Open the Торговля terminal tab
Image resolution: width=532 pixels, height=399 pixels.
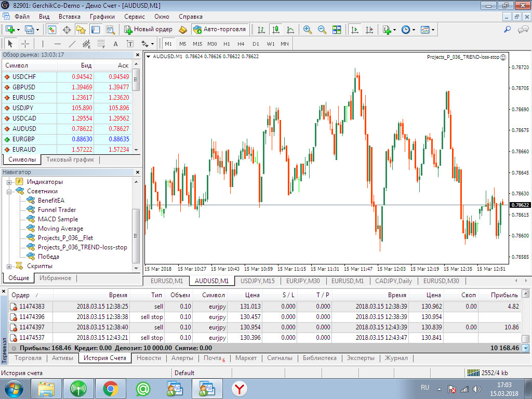click(x=28, y=358)
